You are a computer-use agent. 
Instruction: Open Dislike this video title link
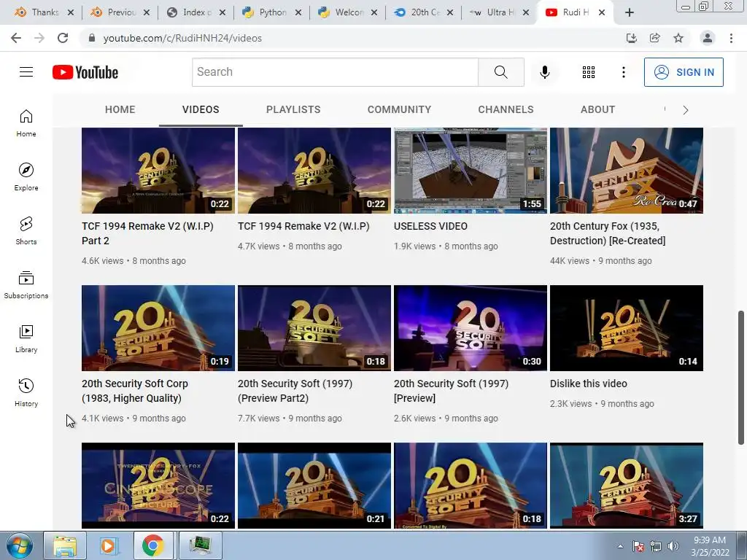pyautogui.click(x=589, y=384)
